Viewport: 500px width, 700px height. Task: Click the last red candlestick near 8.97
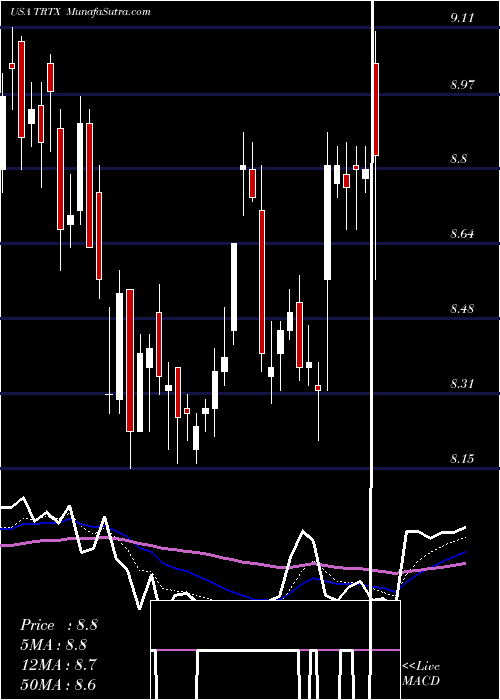click(x=376, y=109)
